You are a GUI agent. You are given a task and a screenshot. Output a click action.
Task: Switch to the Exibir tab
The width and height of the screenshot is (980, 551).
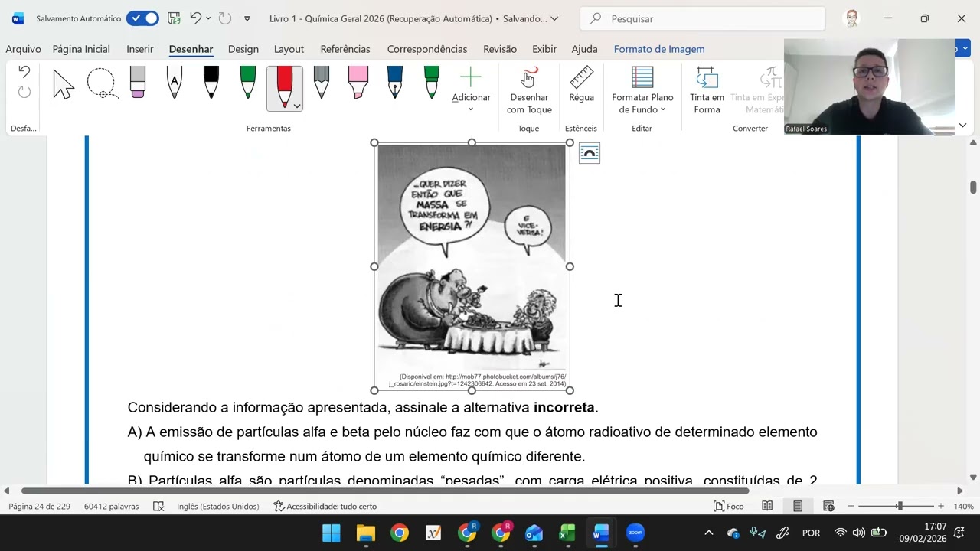coord(544,49)
